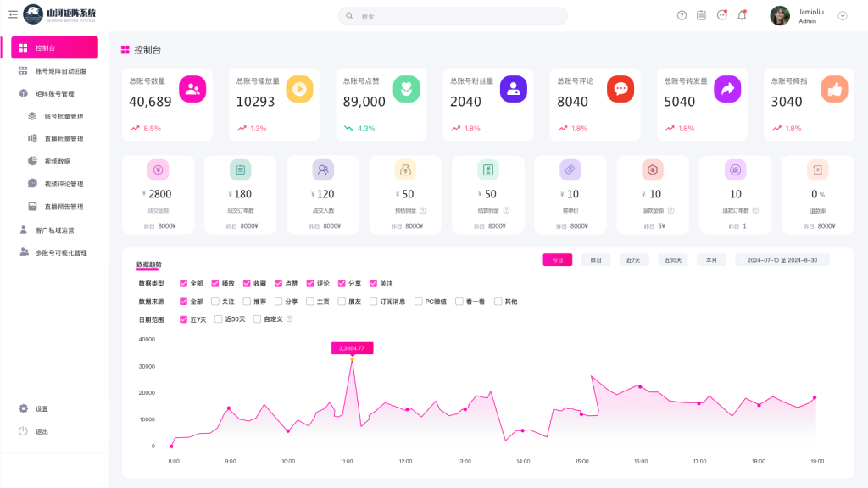
Task: Select the 本月 time filter
Action: (711, 260)
